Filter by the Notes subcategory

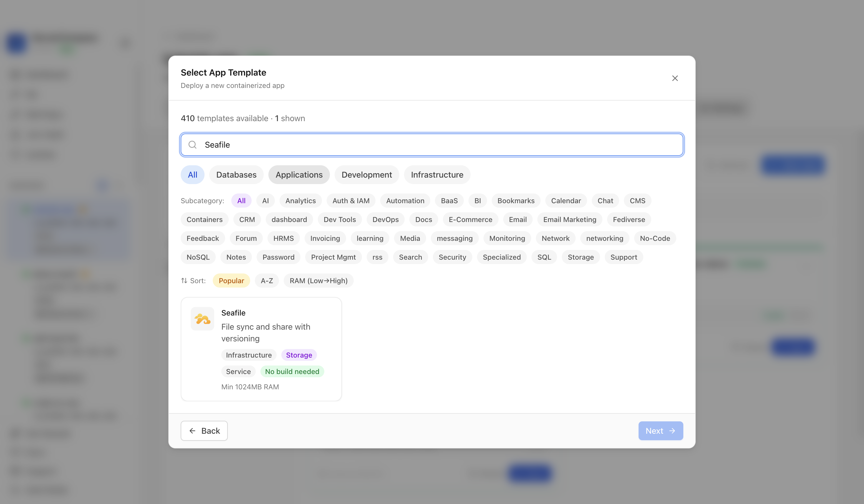pyautogui.click(x=236, y=257)
